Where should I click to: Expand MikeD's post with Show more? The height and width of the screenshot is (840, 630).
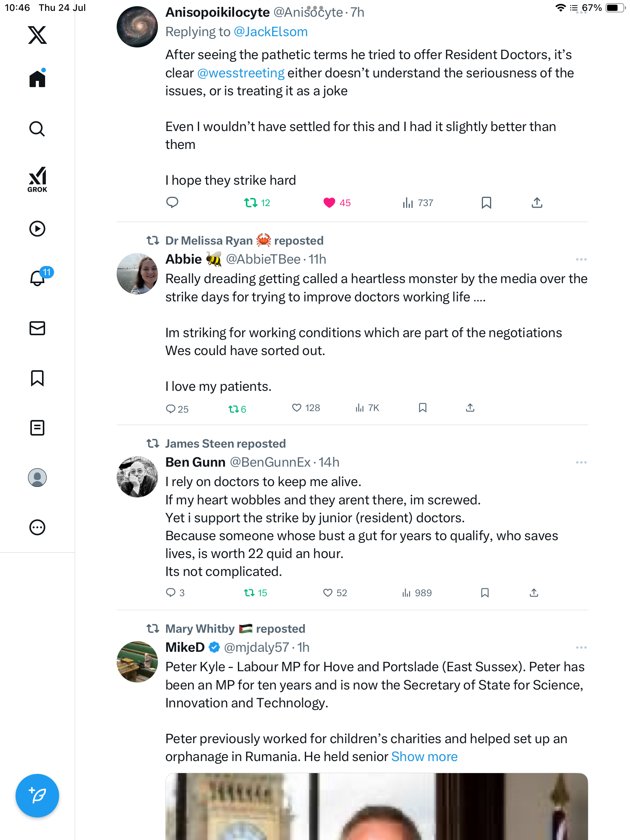(x=424, y=756)
